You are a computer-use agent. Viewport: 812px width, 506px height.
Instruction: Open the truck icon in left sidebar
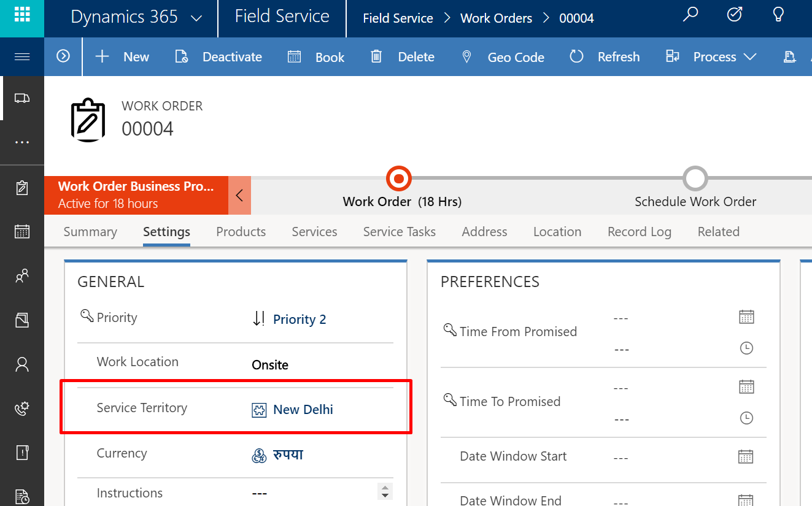tap(22, 98)
